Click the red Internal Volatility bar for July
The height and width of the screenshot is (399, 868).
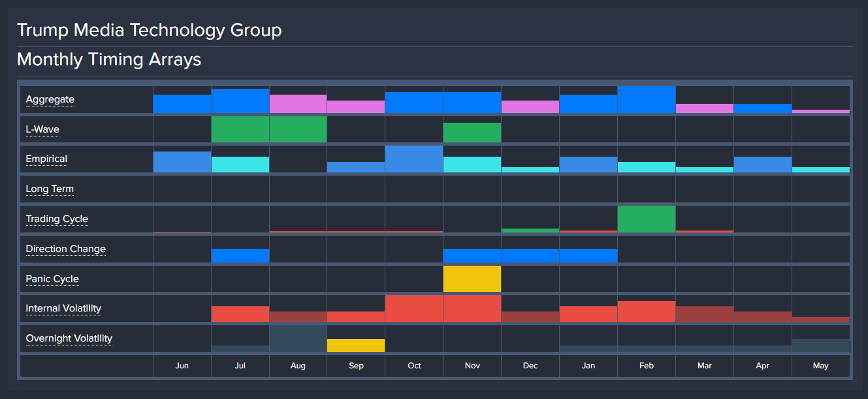tap(240, 314)
